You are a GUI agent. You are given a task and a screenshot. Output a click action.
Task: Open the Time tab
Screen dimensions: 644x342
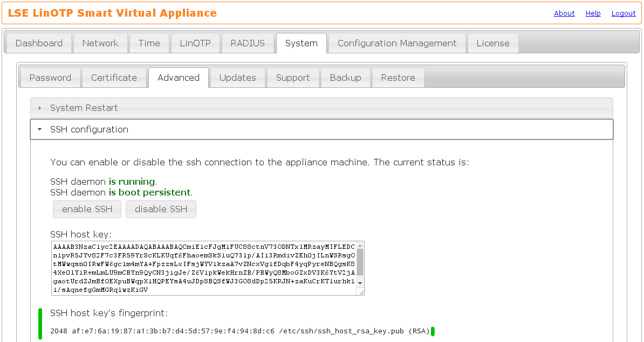[149, 44]
